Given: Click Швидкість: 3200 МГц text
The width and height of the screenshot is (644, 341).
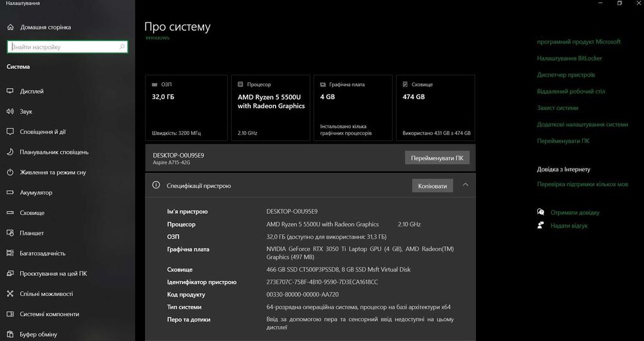Looking at the screenshot, I should tap(176, 133).
